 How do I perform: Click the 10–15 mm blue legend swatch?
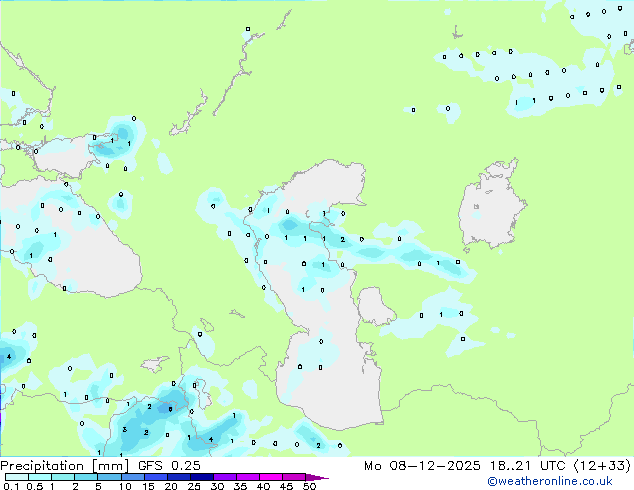[x=132, y=477]
